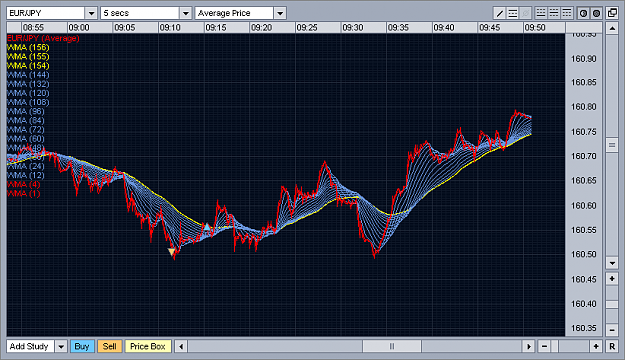The width and height of the screenshot is (625, 360).
Task: Select the WMA (156) legend label
Action: tap(28, 47)
